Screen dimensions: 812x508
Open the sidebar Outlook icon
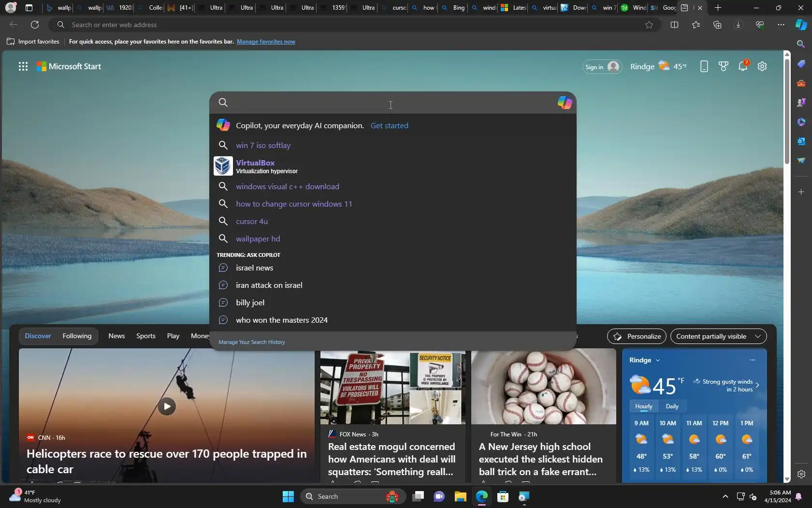pyautogui.click(x=801, y=141)
